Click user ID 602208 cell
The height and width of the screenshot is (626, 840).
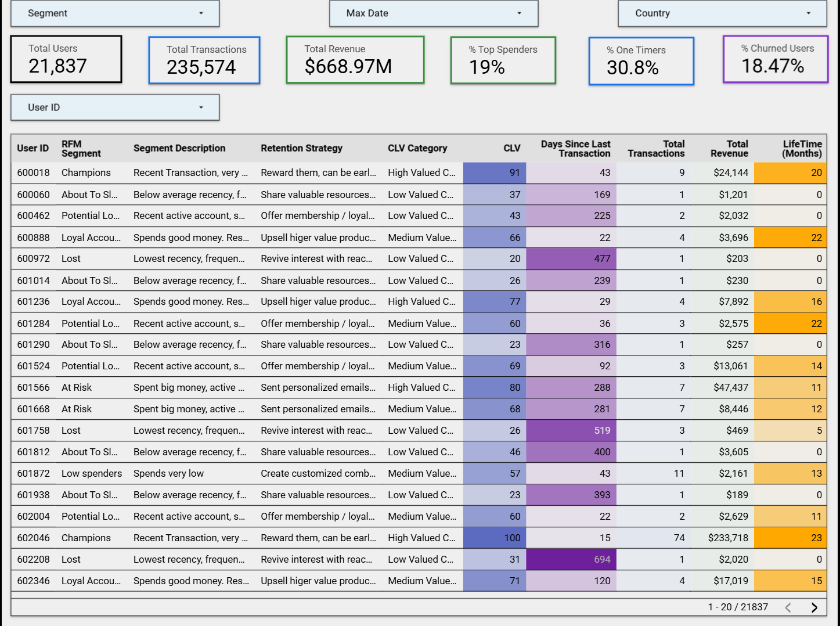(x=34, y=559)
